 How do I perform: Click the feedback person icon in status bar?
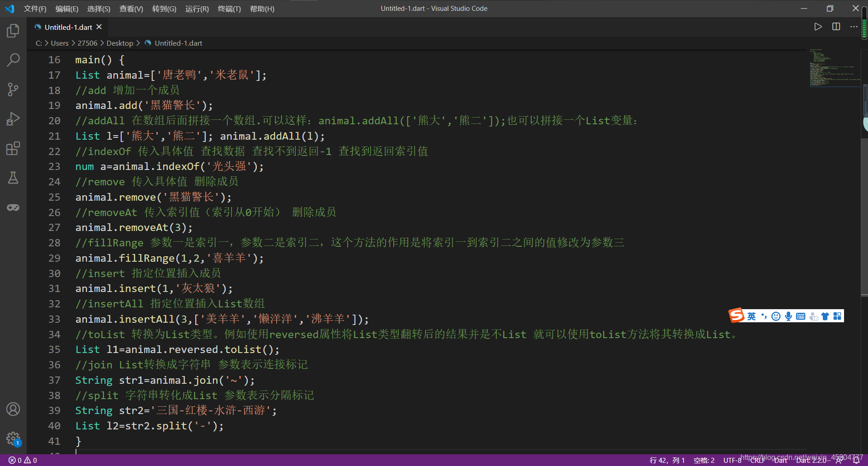[x=839, y=460]
